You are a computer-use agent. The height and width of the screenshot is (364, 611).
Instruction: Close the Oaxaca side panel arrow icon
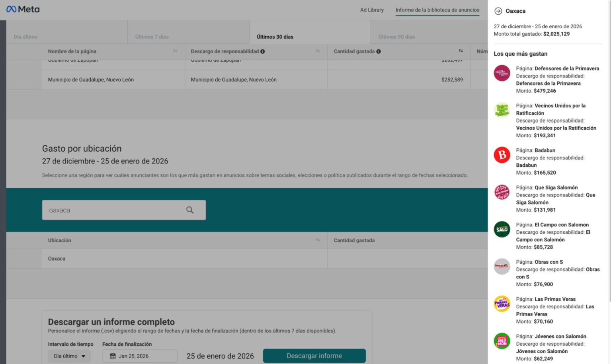498,11
